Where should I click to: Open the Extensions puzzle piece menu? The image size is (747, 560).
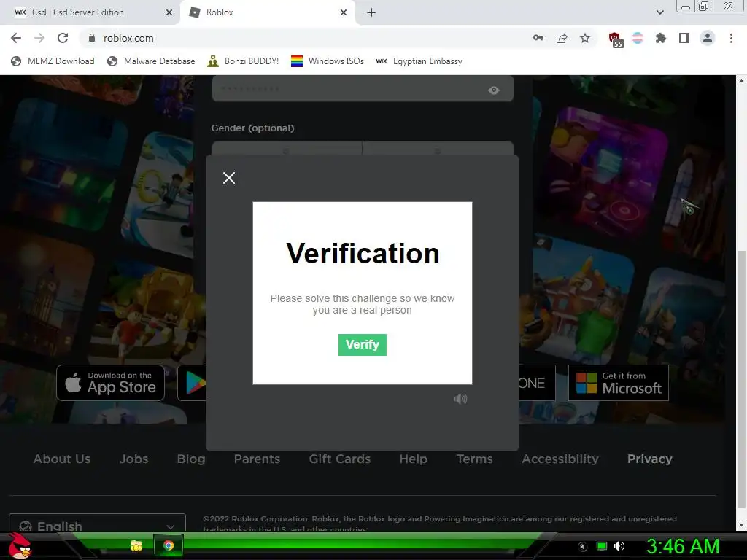click(x=661, y=38)
